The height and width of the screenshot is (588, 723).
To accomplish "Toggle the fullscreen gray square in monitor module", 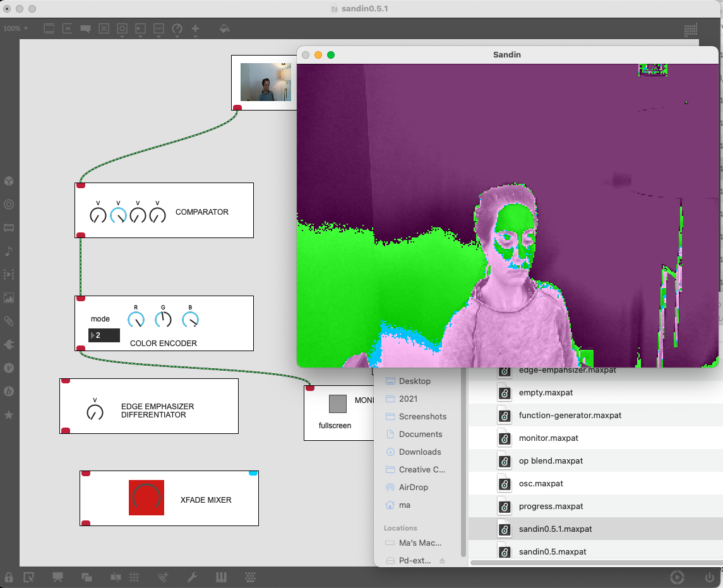I will (x=338, y=404).
